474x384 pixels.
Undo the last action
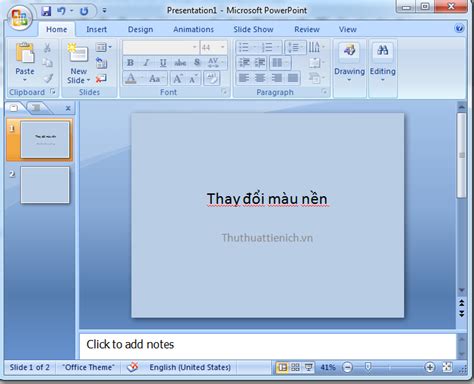[x=61, y=11]
